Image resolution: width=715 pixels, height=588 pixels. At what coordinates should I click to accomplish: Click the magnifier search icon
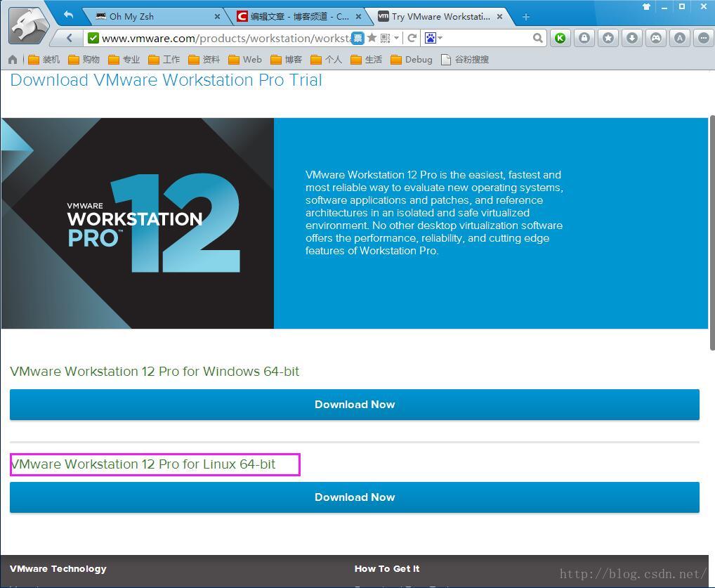(538, 38)
